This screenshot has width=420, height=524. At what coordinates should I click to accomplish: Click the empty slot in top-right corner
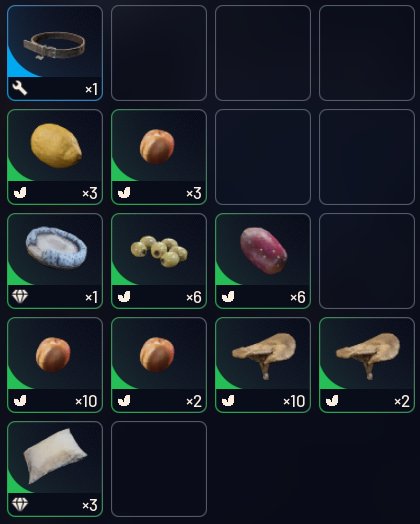coord(367,53)
